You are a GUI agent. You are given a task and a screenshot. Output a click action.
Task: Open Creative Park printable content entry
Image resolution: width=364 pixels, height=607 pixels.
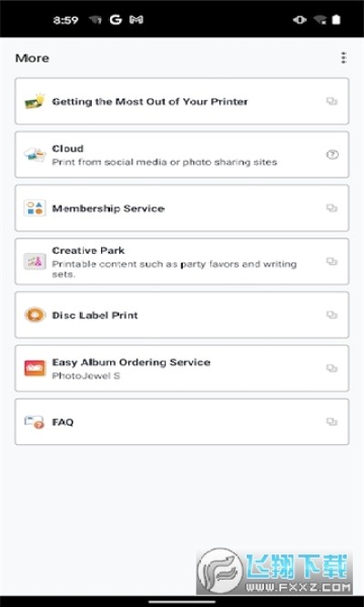pos(182,261)
